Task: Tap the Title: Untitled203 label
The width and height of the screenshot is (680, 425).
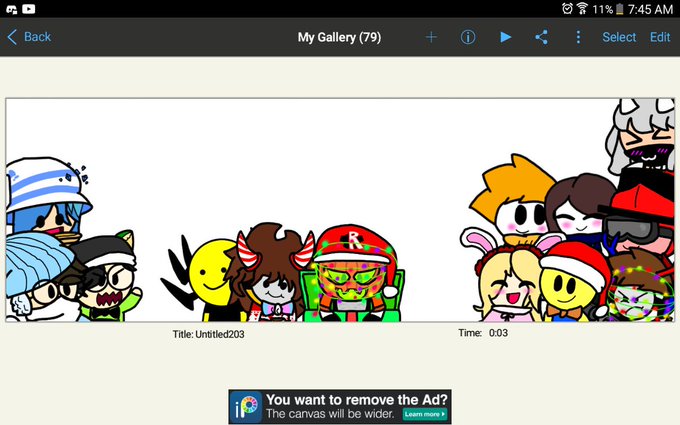Action: click(x=208, y=334)
